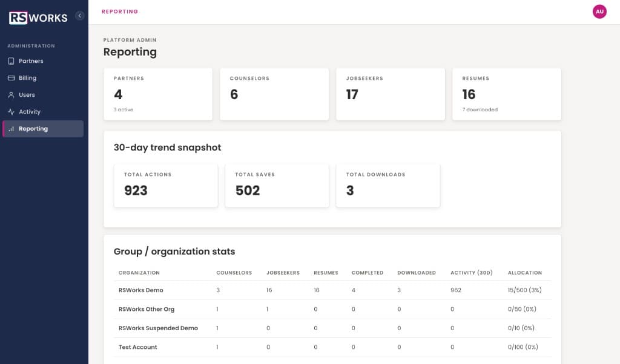620x364 pixels.
Task: Click the '7 downloaded' text under Resumes
Action: point(480,110)
